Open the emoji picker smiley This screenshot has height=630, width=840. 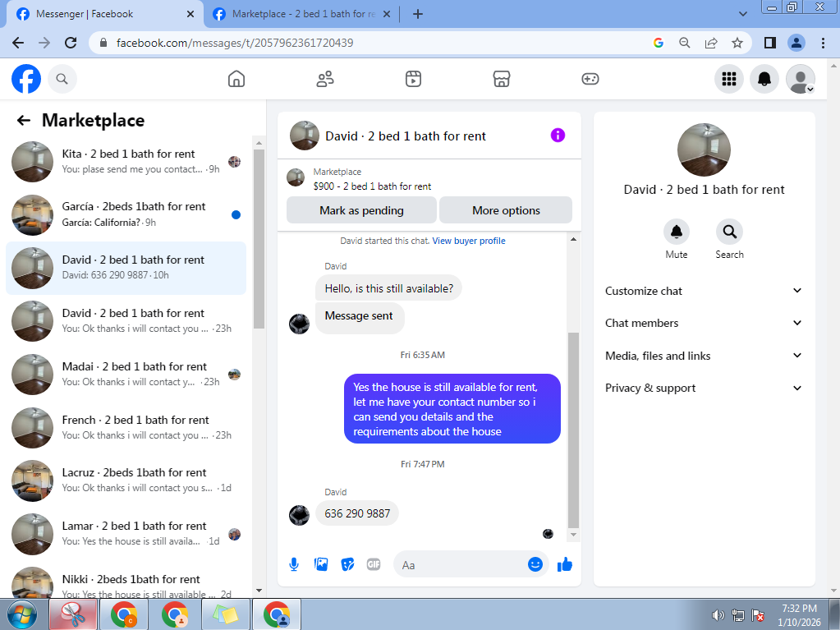pos(535,564)
